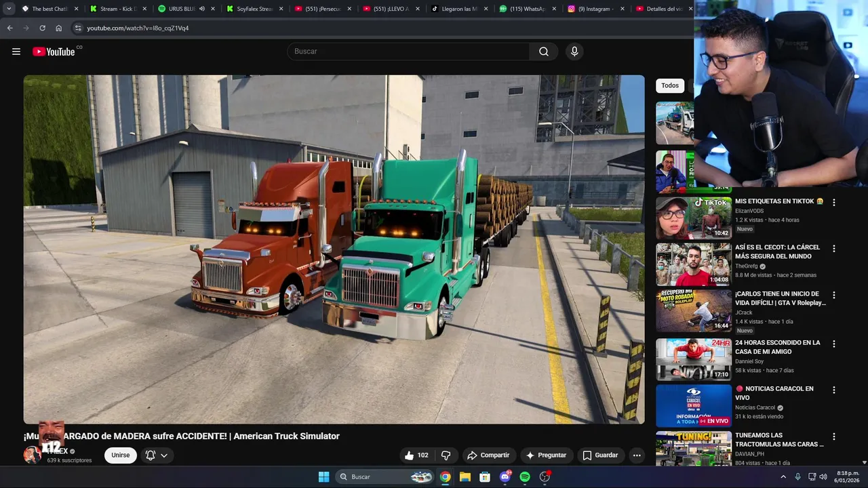Viewport: 868px width, 488px height.
Task: Open the Preguntar AI ask button
Action: pos(546,455)
